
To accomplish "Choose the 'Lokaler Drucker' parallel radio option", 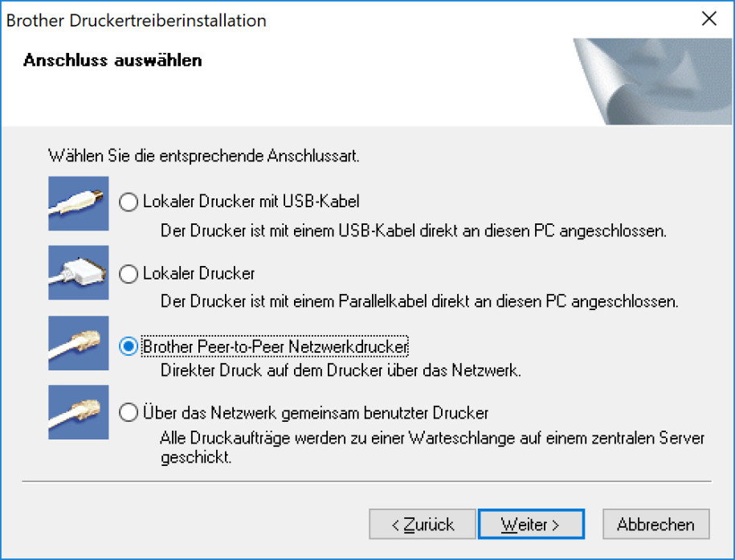I will [129, 274].
